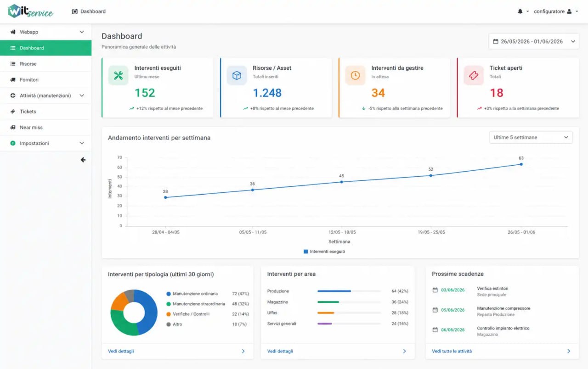Click the Dashboard breadcrumb icon in top bar

(x=75, y=11)
